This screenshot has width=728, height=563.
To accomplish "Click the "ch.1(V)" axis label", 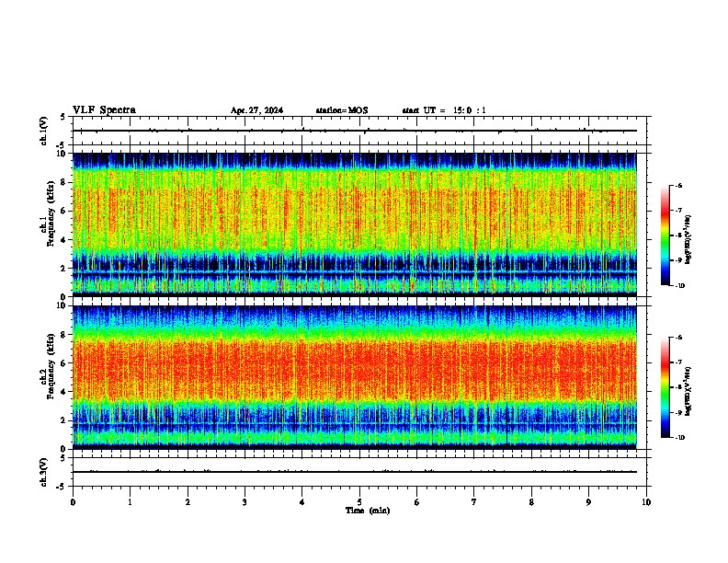I will [x=44, y=131].
